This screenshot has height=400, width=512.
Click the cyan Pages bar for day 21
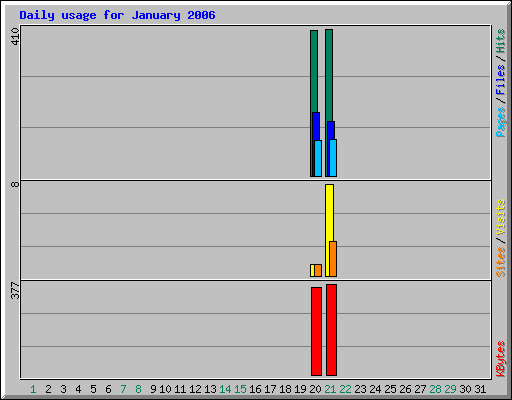click(333, 158)
